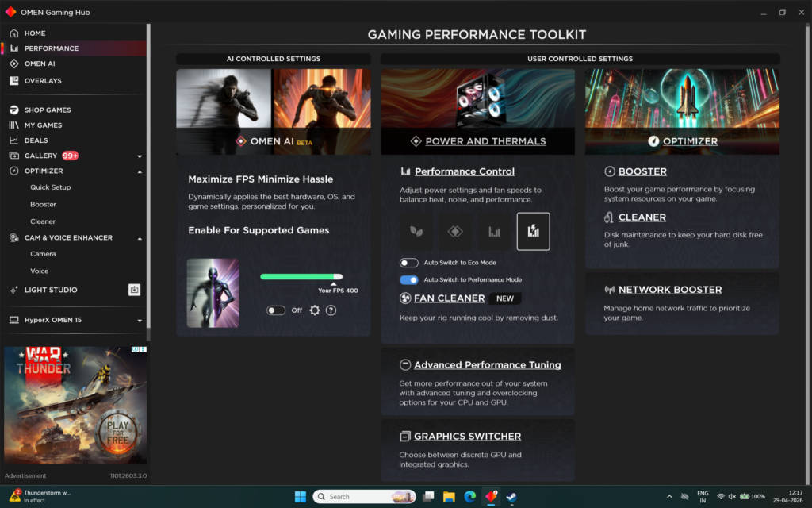Image resolution: width=812 pixels, height=508 pixels.
Task: Click the War Thunder advertisement image
Action: click(75, 405)
